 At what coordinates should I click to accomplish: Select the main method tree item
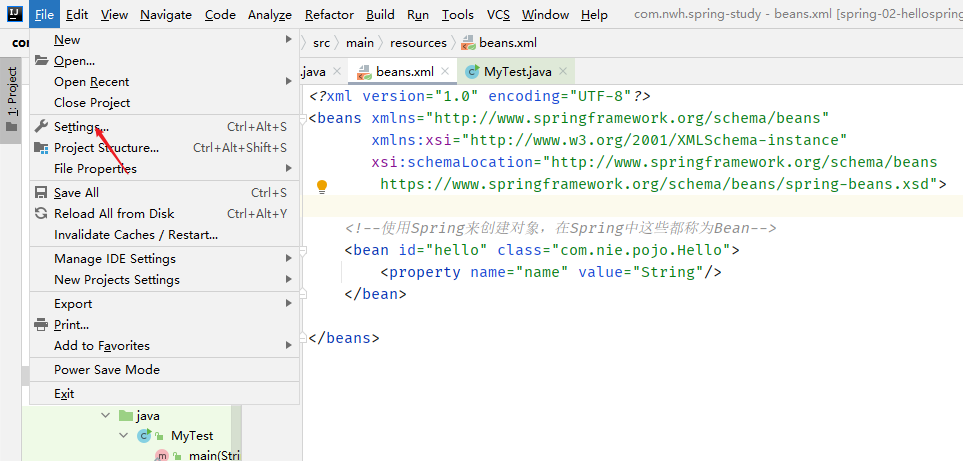coord(214,455)
